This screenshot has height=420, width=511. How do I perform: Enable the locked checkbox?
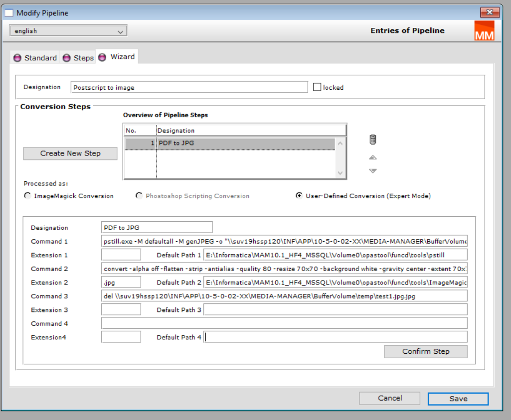click(x=317, y=87)
